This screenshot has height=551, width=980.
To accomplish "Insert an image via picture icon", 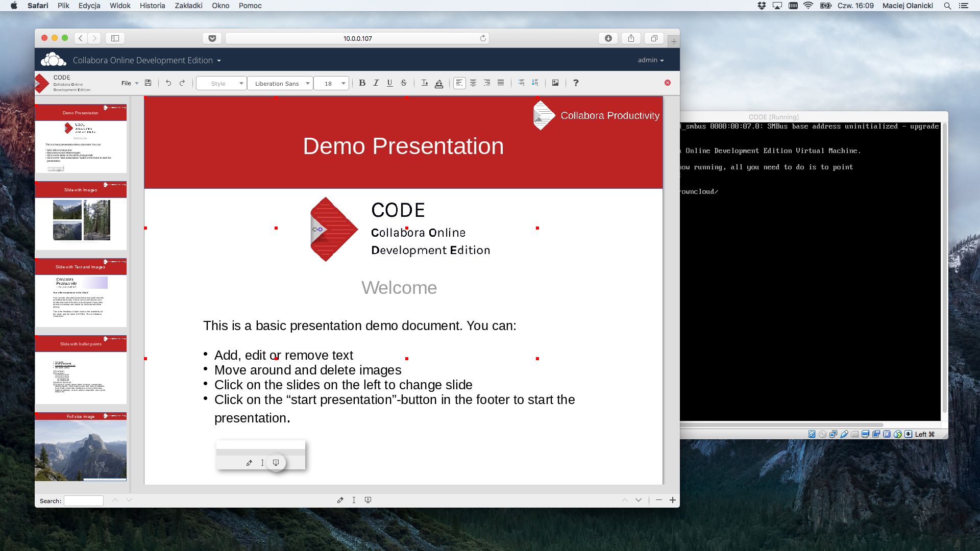I will [555, 83].
